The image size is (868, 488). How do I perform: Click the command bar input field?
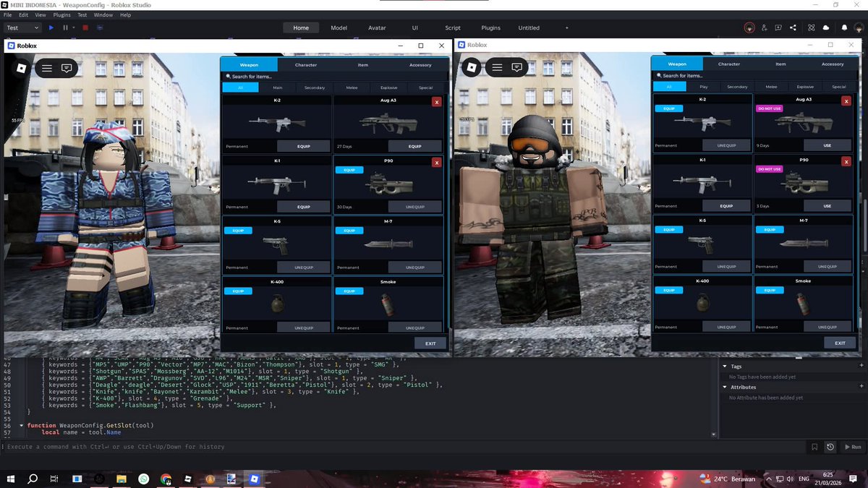coord(405,447)
